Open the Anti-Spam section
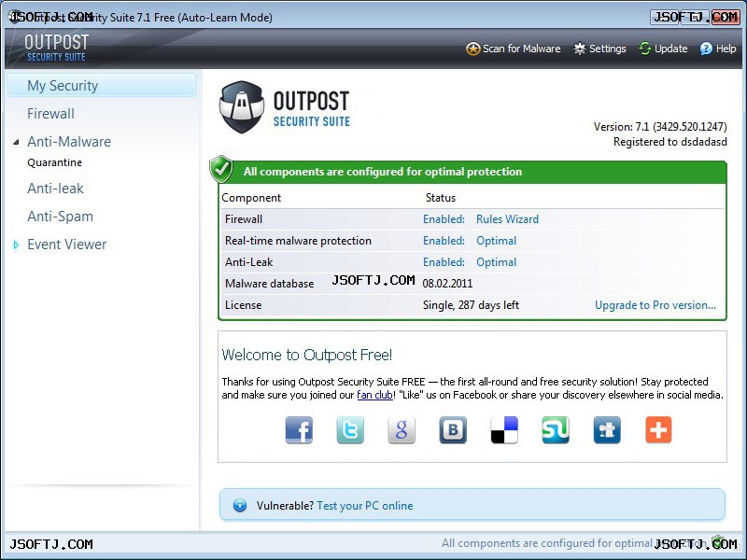747x560 pixels. tap(60, 217)
